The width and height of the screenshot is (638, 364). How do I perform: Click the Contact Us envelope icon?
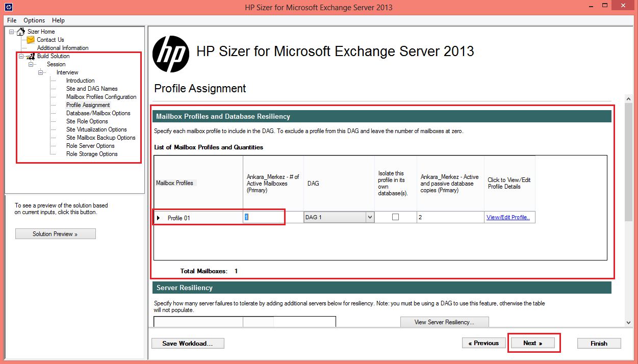(31, 40)
